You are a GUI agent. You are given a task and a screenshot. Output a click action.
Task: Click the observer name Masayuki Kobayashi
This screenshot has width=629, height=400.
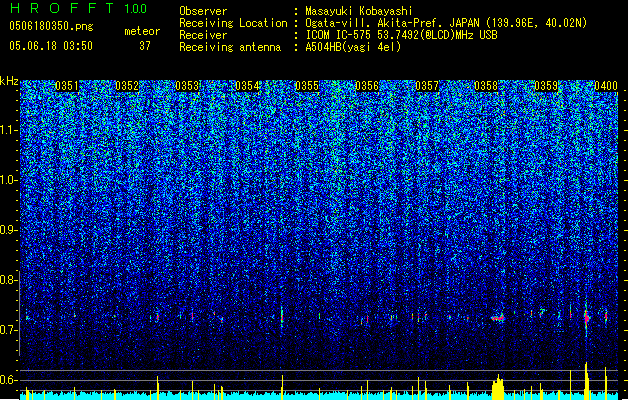(x=358, y=11)
